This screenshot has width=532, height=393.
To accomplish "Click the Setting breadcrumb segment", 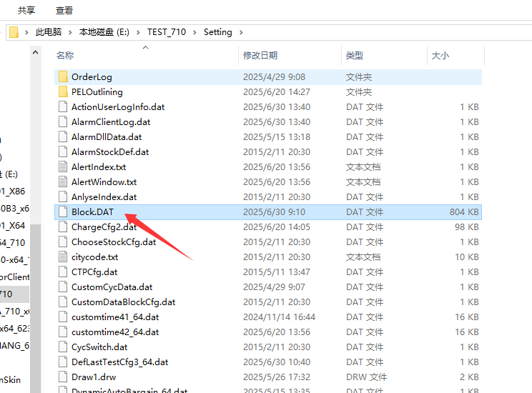I will click(218, 32).
